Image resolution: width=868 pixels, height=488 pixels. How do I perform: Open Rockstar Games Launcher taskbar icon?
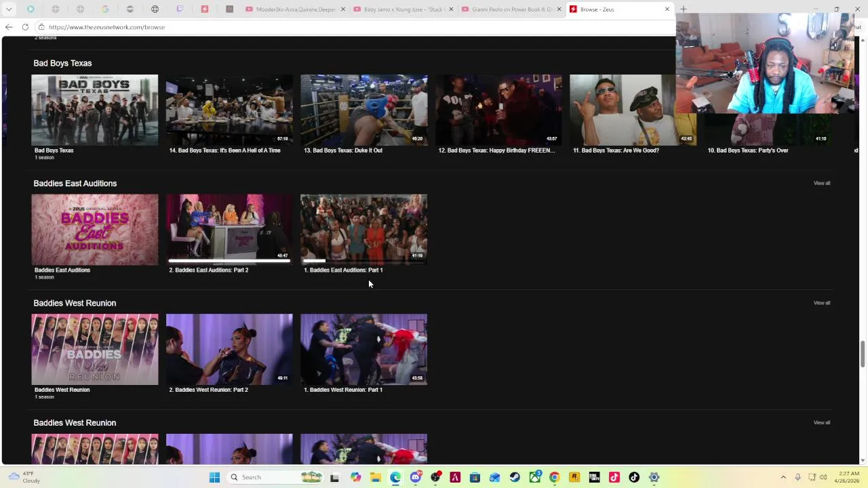[574, 477]
